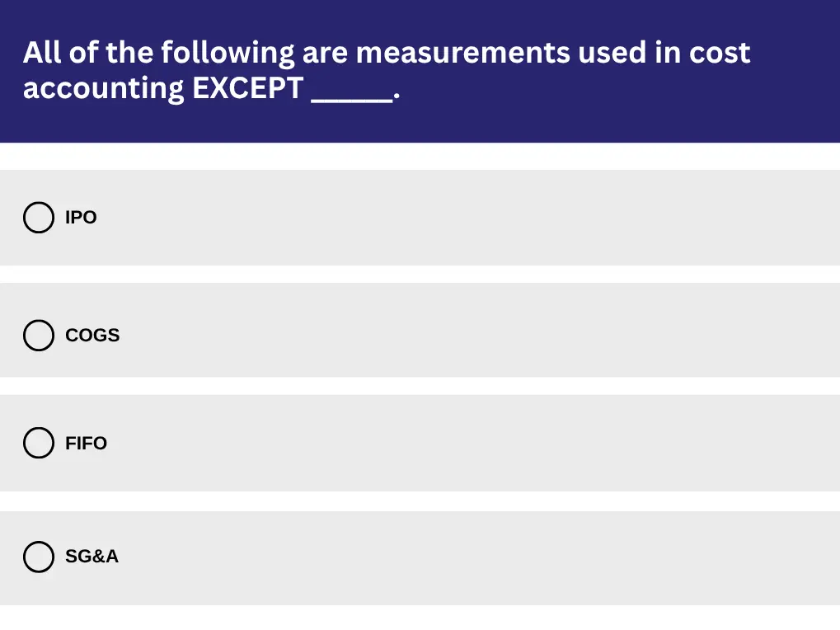Click the IPO answer label
Image resolution: width=840 pixels, height=630 pixels.
tap(80, 217)
